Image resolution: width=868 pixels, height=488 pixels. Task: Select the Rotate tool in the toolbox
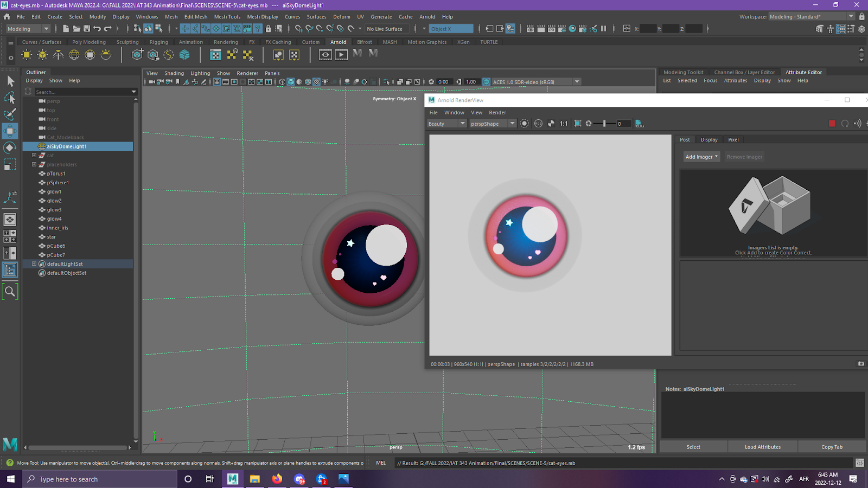tap(10, 147)
